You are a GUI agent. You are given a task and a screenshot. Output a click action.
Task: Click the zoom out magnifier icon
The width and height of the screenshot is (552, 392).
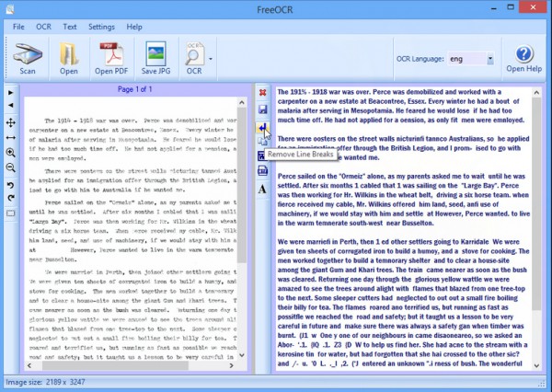(x=10, y=168)
